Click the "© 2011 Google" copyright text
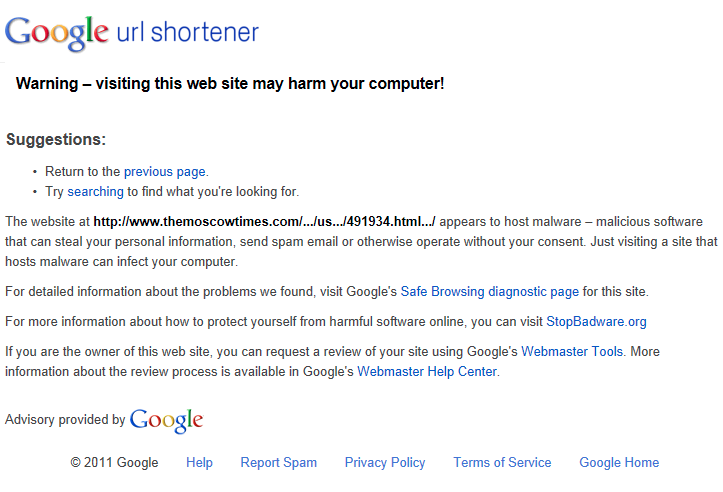Image resolution: width=723 pixels, height=492 pixels. pyautogui.click(x=114, y=463)
